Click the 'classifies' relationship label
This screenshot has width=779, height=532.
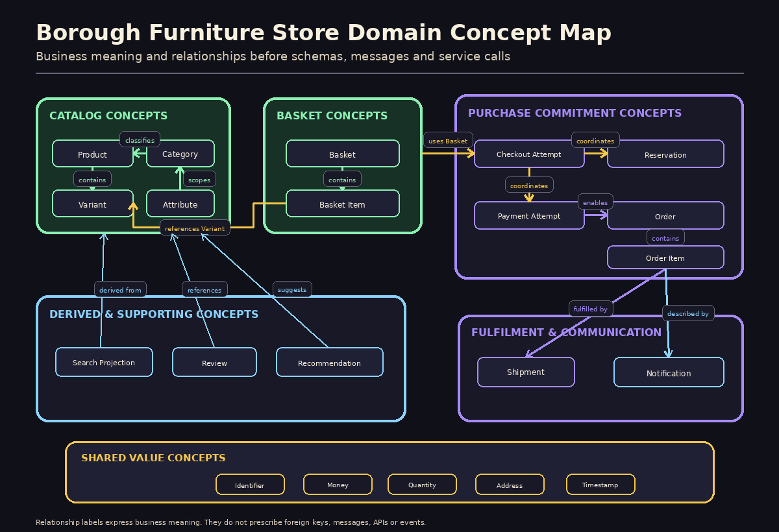(140, 140)
